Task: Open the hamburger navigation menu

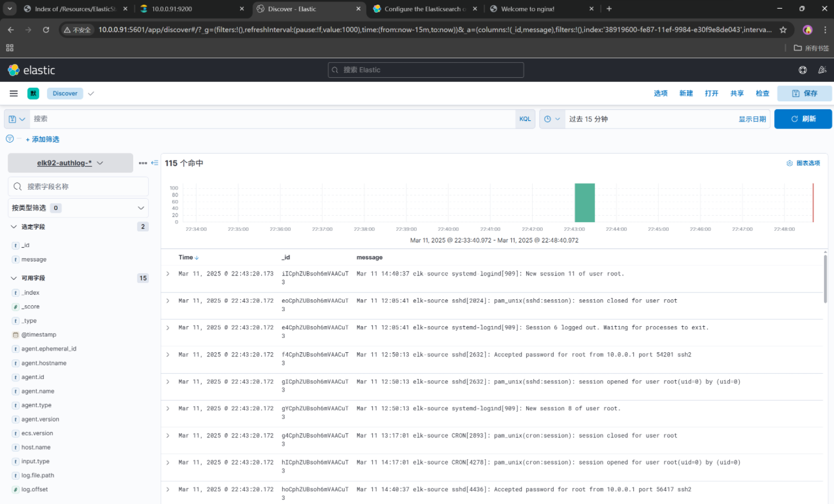Action: tap(13, 93)
